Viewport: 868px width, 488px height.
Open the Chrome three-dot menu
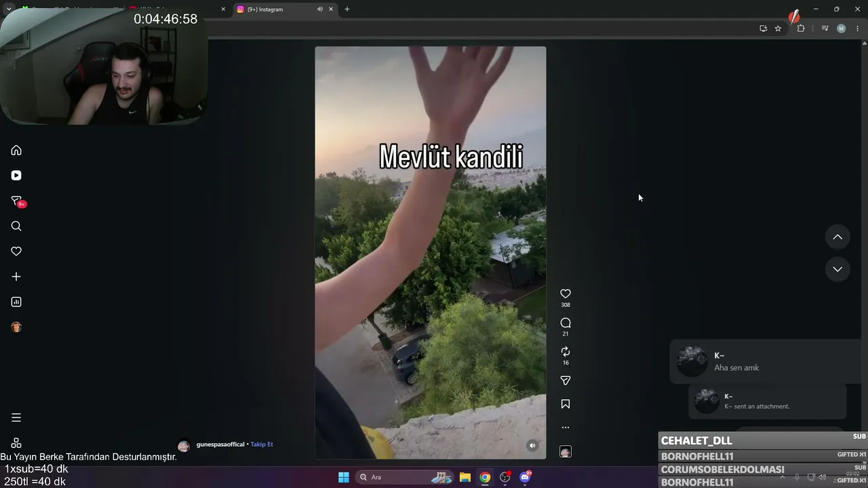[858, 28]
